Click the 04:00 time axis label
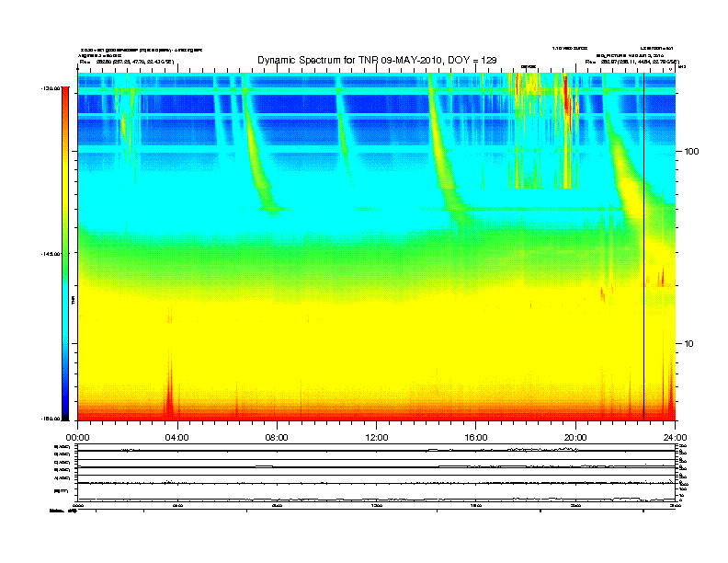Screen dimensions: 728x563 click(x=177, y=438)
